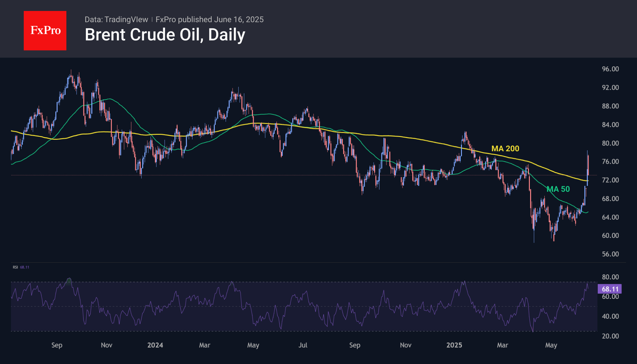Click the FxPro published June 16, 2025 text
The image size is (637, 364).
tap(209, 19)
